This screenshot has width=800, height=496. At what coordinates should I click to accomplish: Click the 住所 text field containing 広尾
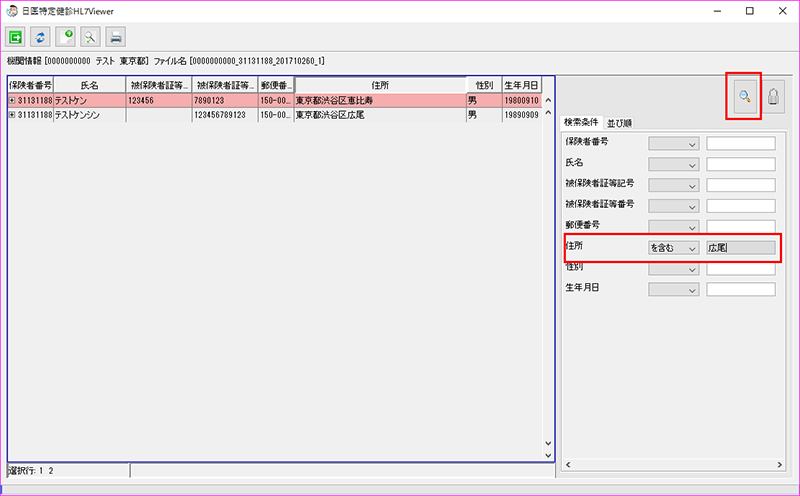(x=740, y=247)
